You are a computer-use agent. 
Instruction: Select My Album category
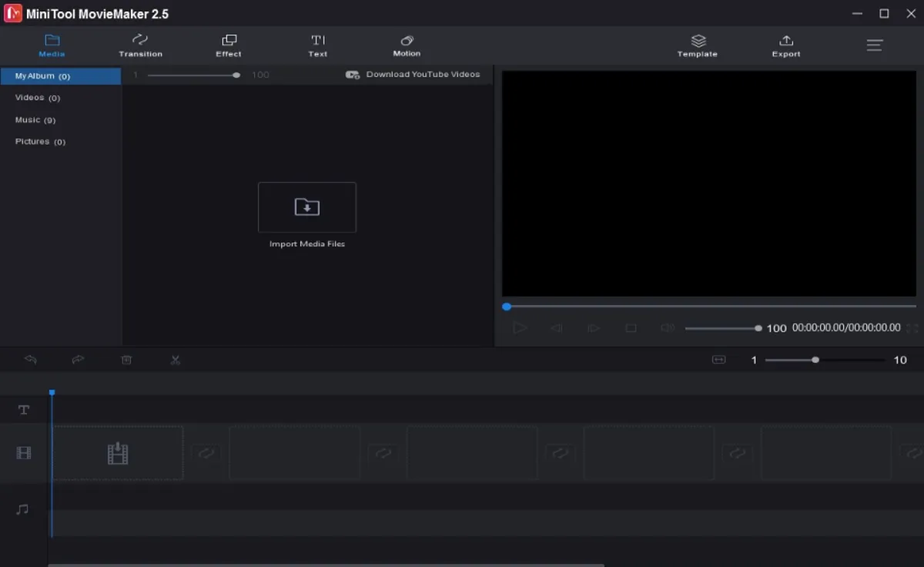tap(61, 76)
